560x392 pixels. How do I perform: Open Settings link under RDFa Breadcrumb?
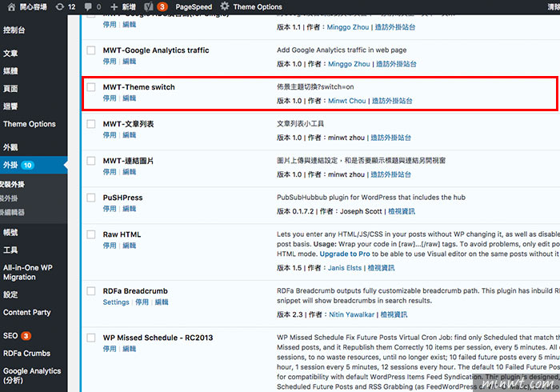coord(116,302)
